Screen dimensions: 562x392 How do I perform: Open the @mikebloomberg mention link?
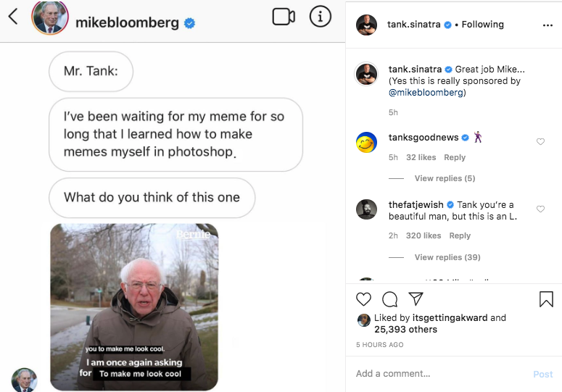426,93
